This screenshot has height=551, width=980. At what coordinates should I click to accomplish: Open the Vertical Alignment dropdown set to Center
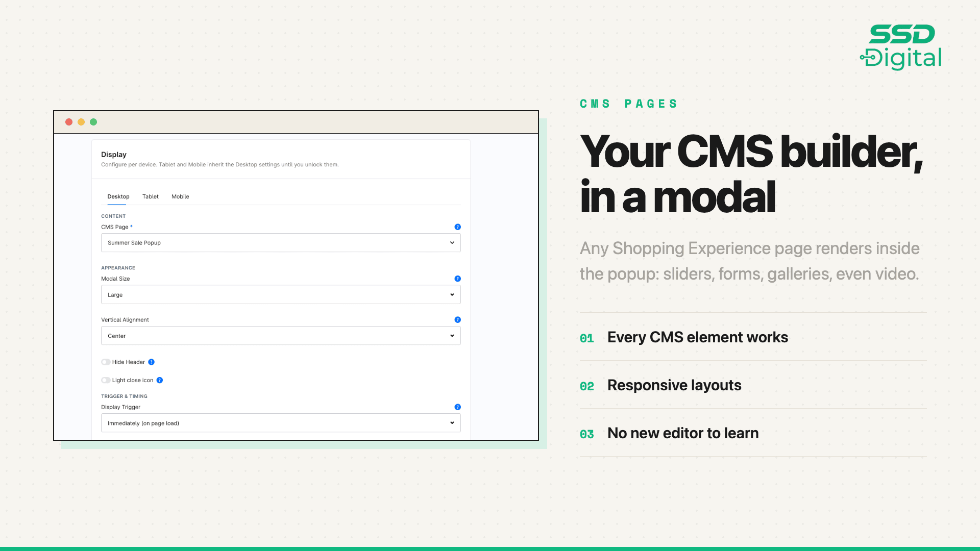tap(281, 336)
